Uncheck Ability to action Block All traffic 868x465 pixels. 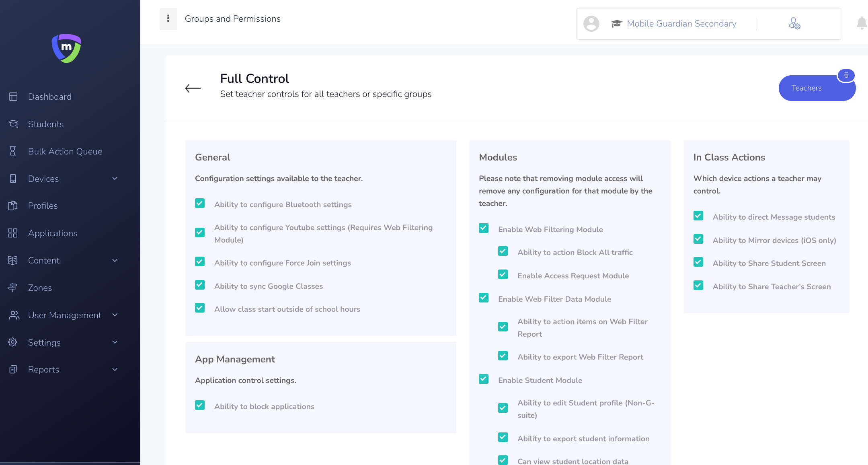(x=503, y=251)
